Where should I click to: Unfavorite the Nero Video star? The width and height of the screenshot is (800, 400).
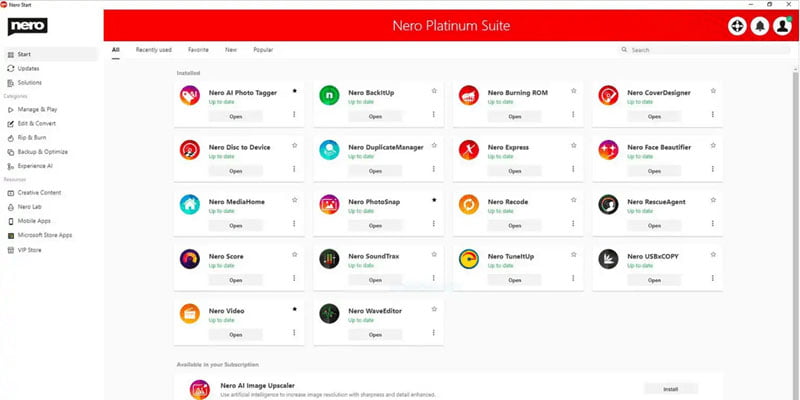tap(294, 309)
